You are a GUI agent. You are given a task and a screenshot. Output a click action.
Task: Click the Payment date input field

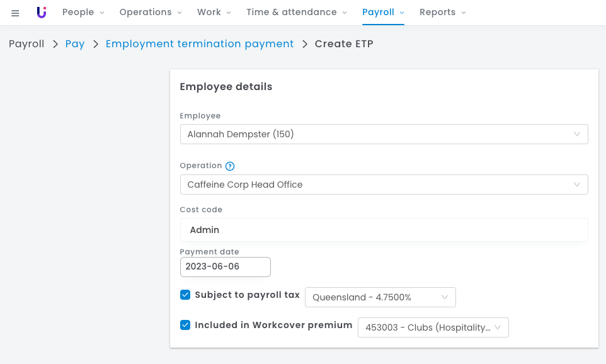pos(225,266)
